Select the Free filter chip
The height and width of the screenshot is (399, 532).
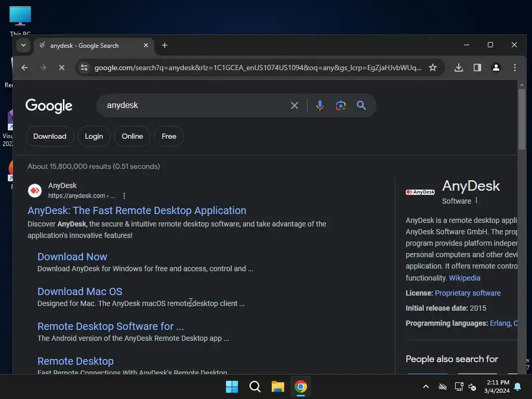(x=169, y=136)
